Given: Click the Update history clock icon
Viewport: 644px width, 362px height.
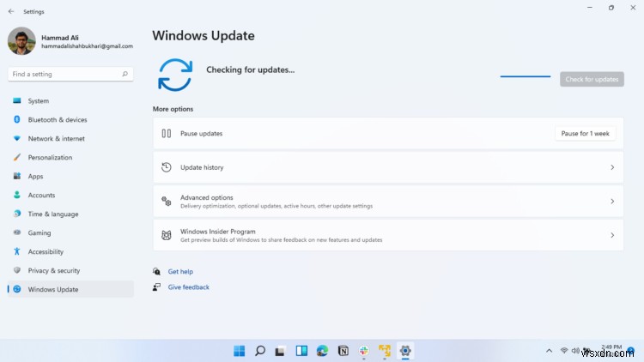Looking at the screenshot, I should 167,167.
